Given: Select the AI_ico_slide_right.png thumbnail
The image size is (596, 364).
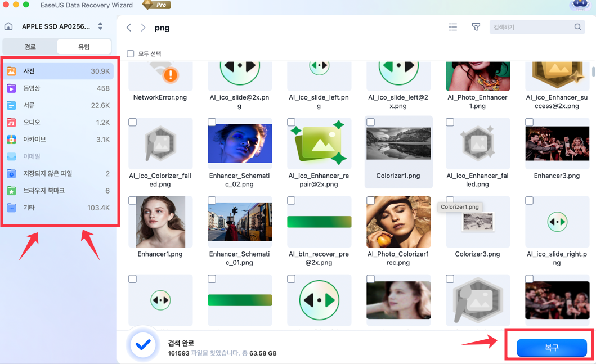Looking at the screenshot, I should pyautogui.click(x=557, y=222).
